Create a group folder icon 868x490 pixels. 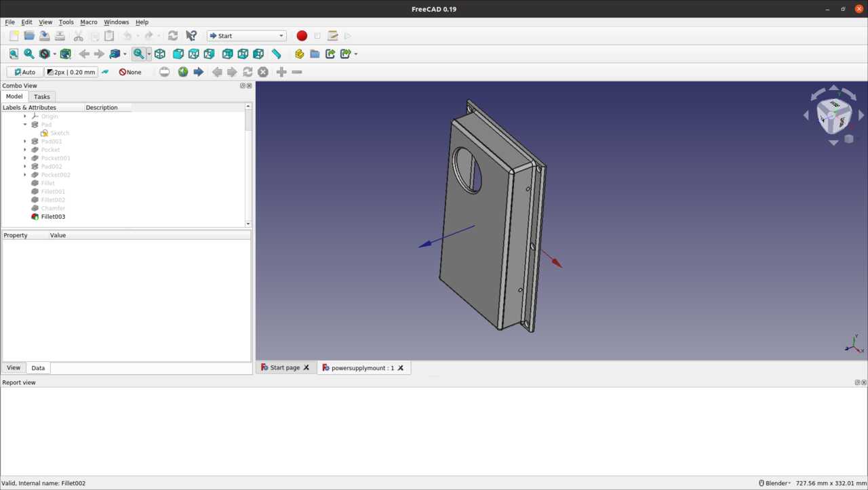[x=315, y=54]
